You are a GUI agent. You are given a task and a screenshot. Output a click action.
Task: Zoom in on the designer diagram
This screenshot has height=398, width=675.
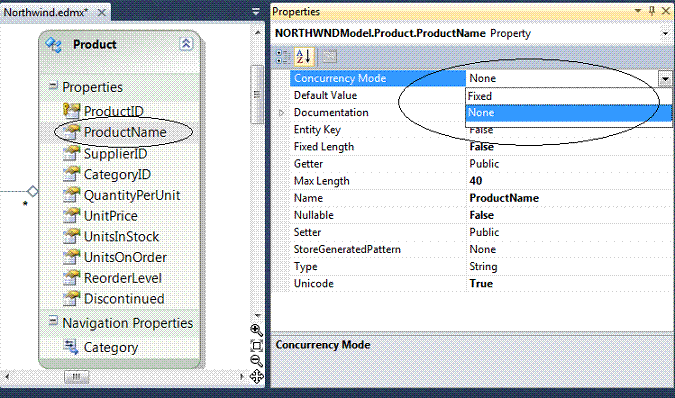pyautogui.click(x=257, y=330)
